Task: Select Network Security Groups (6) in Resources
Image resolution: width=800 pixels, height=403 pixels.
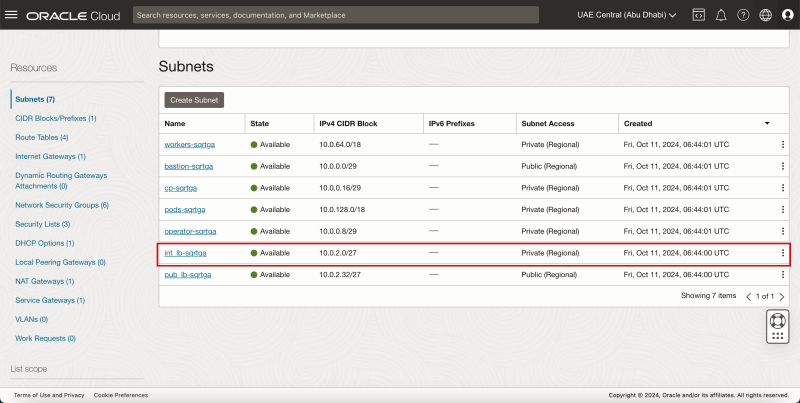Action: (x=62, y=205)
